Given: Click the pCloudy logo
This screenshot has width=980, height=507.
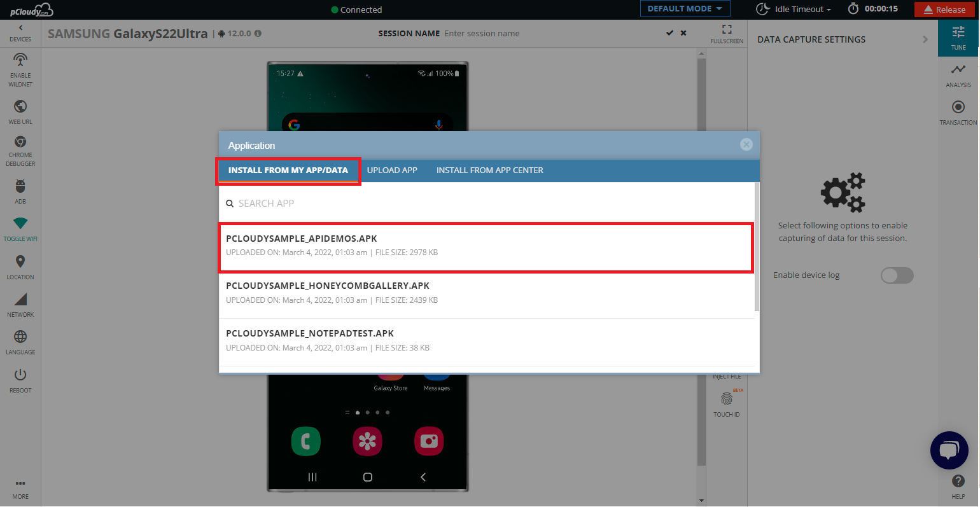Looking at the screenshot, I should [x=31, y=10].
